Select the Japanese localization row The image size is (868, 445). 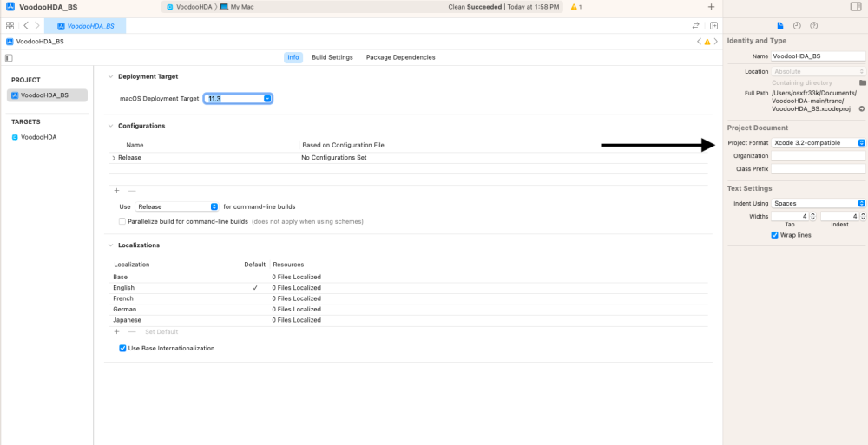click(x=410, y=320)
